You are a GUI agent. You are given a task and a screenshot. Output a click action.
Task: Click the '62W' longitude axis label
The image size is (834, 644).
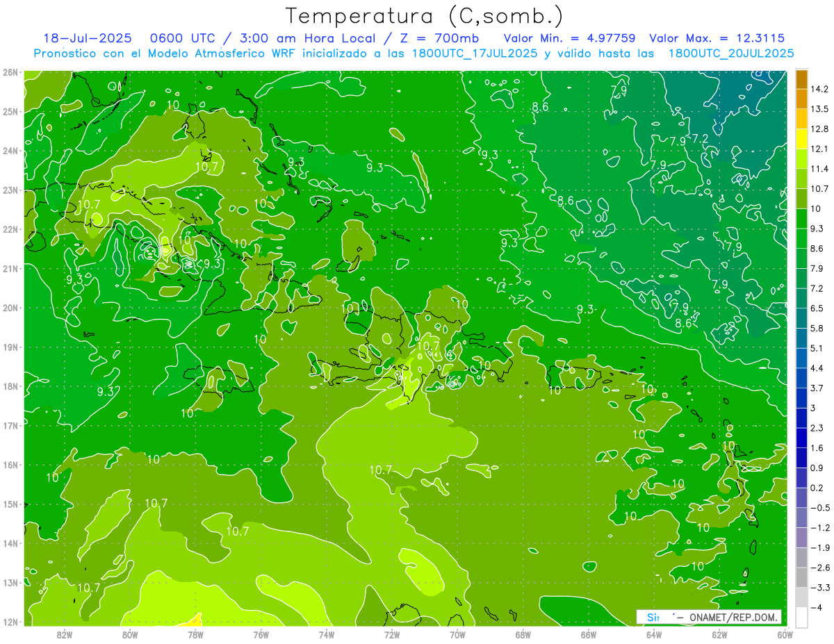pyautogui.click(x=719, y=634)
